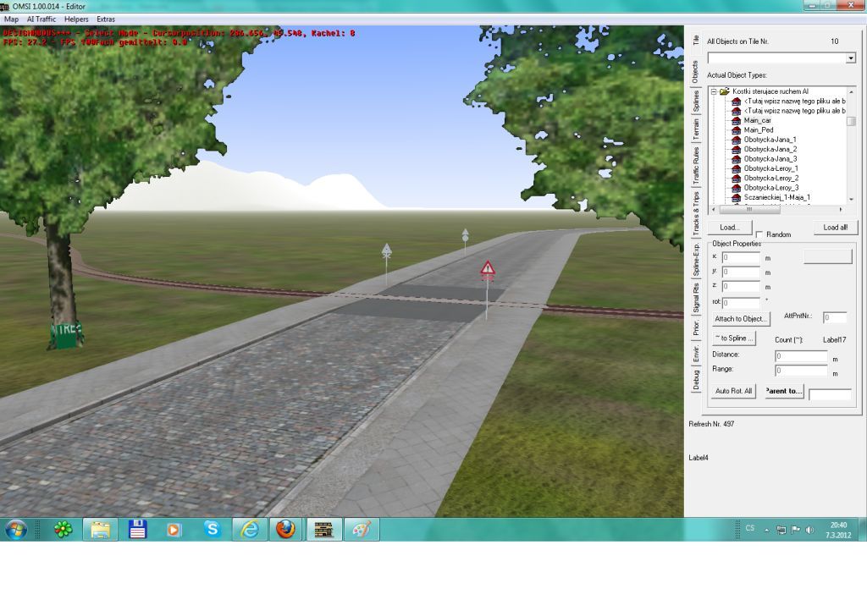Open the All Objects on Tile dropdown
The height and width of the screenshot is (616, 867).
click(850, 58)
